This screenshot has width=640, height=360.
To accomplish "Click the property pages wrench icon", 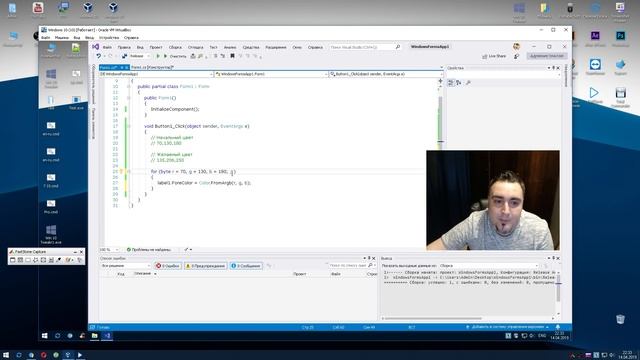I will pos(468,83).
